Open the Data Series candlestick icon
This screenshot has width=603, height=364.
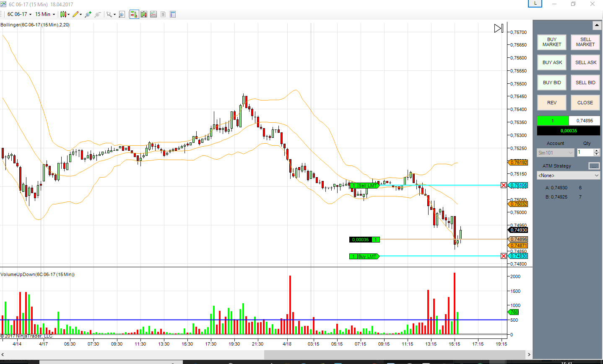tap(144, 14)
